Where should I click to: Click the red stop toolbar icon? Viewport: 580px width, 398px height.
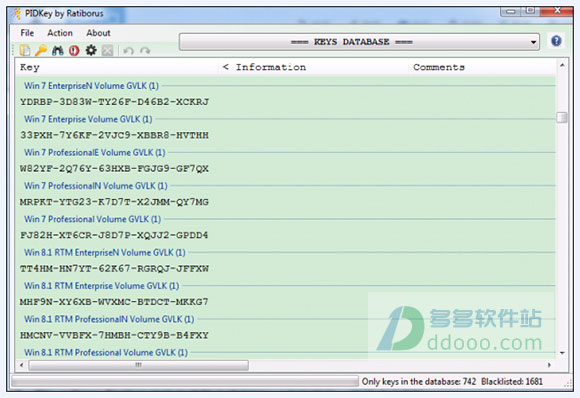[x=74, y=50]
